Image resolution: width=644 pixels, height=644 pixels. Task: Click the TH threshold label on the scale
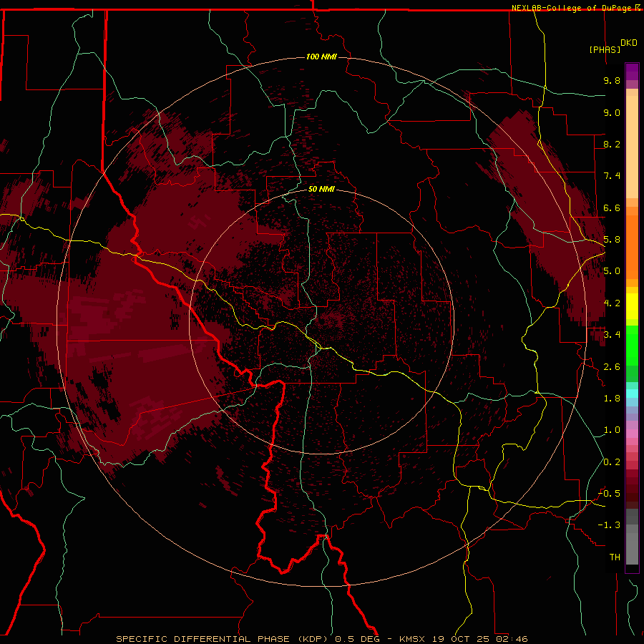click(615, 557)
